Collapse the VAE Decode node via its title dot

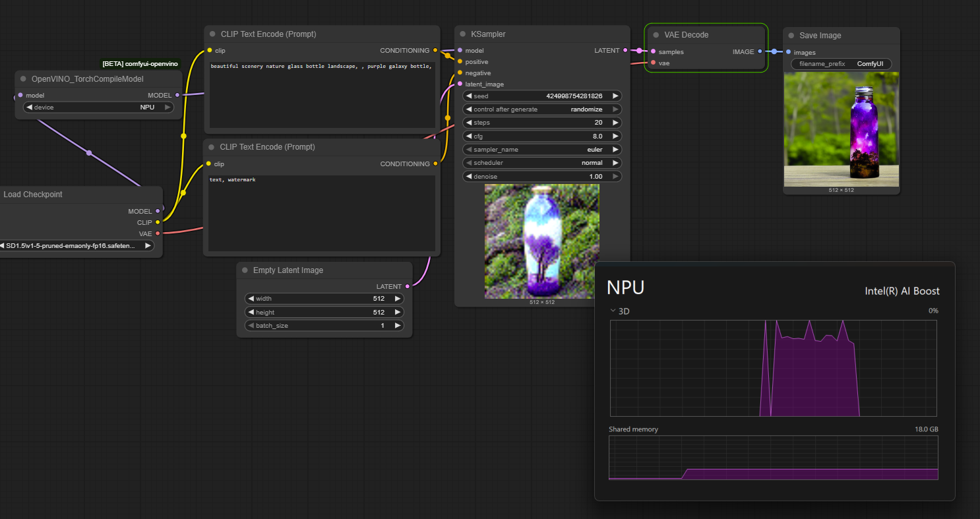pyautogui.click(x=656, y=35)
